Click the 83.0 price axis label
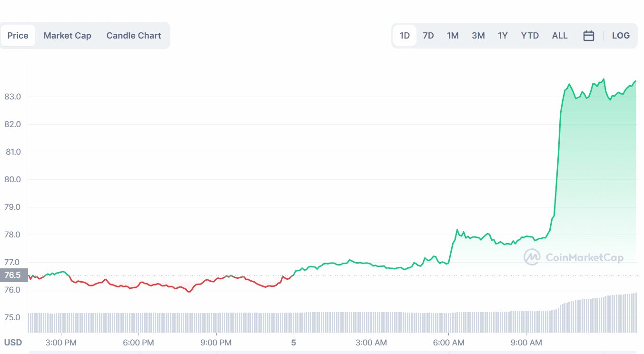The height and width of the screenshot is (354, 644). tap(12, 97)
